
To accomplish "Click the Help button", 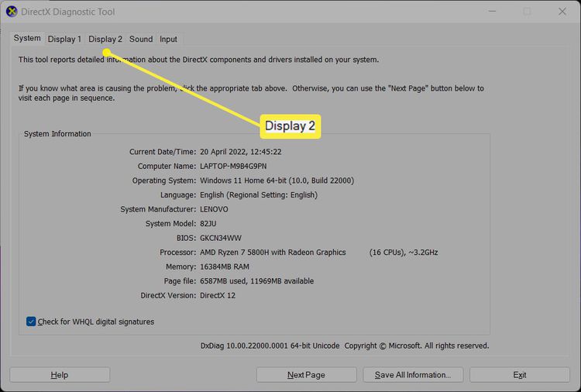I will (x=60, y=375).
